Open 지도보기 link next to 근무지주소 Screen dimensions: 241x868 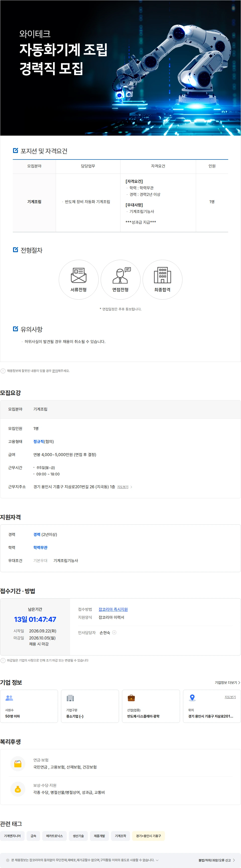pyautogui.click(x=123, y=487)
